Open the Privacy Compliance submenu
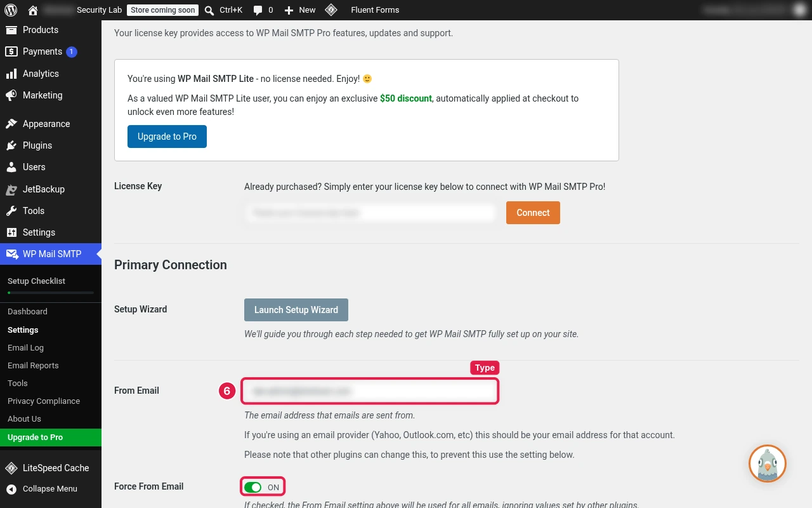This screenshot has height=508, width=812. (x=44, y=401)
